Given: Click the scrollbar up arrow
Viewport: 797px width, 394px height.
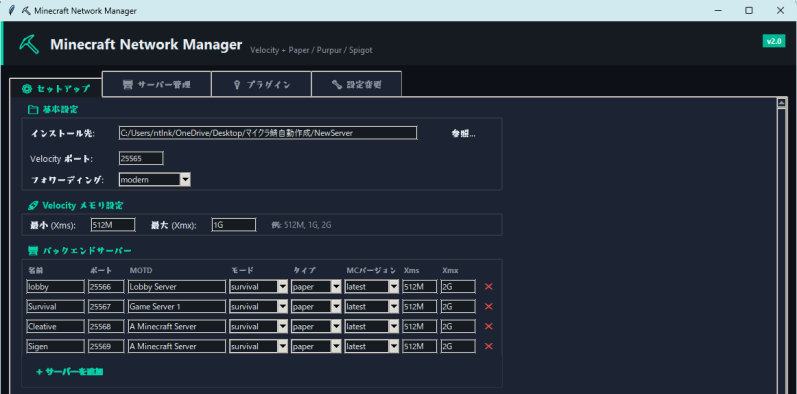Looking at the screenshot, I should point(782,103).
